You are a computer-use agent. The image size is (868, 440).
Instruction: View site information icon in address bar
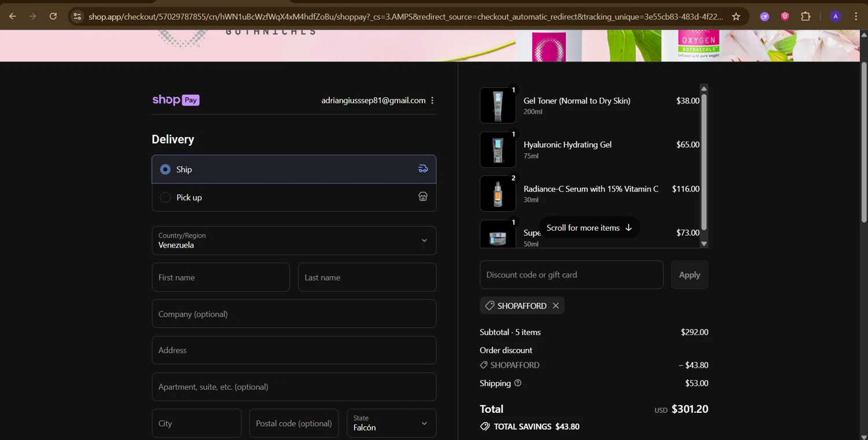tap(77, 17)
